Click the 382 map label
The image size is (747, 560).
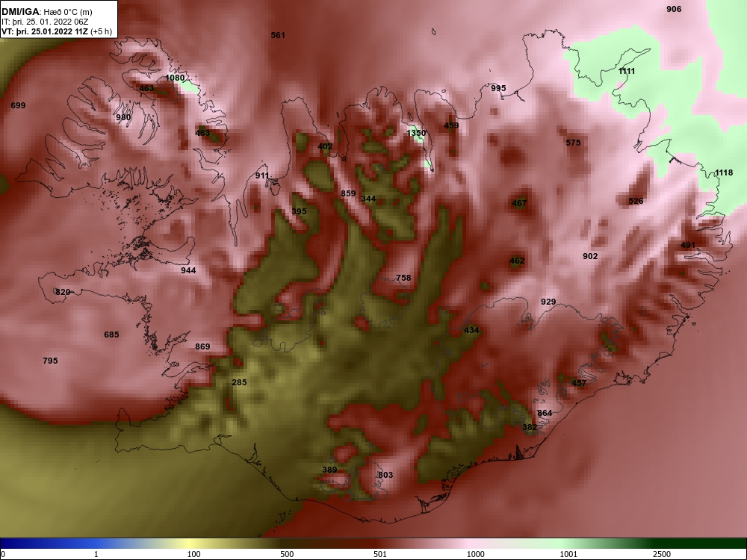pyautogui.click(x=530, y=428)
